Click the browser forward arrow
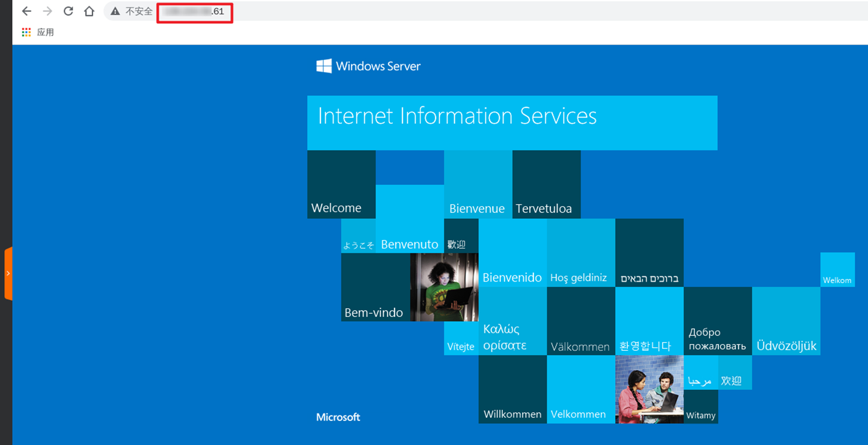Viewport: 868px width, 445px height. 47,11
